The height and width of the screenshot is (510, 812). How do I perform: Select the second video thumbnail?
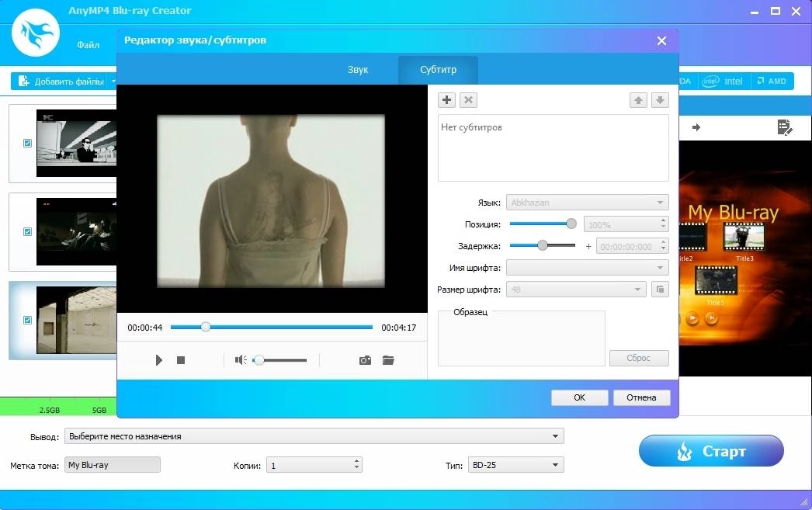point(76,231)
